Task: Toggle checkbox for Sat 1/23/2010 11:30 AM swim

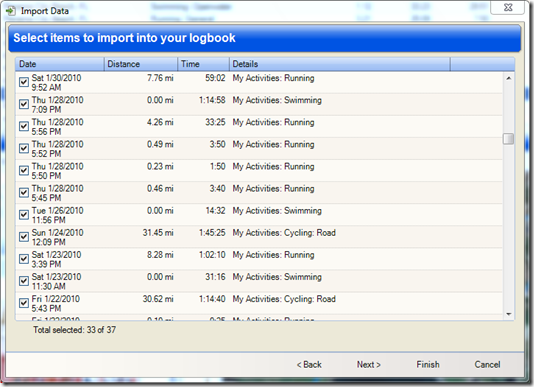Action: pyautogui.click(x=24, y=281)
